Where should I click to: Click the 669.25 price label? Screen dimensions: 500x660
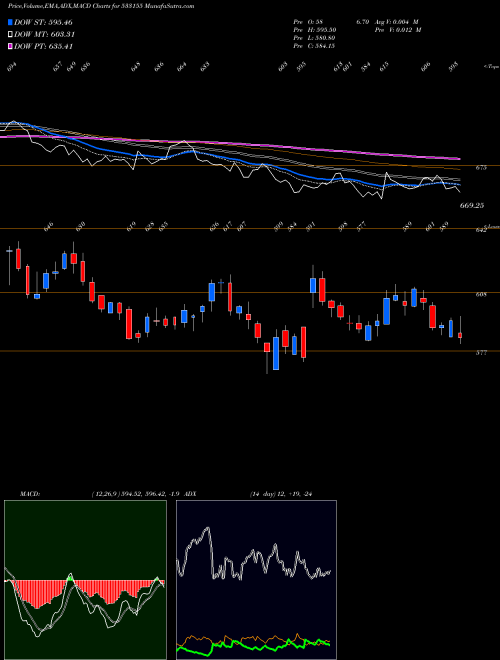pyautogui.click(x=472, y=205)
